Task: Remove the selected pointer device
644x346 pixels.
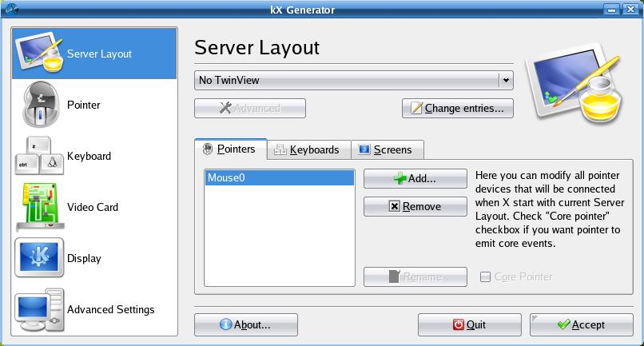Action: point(415,206)
